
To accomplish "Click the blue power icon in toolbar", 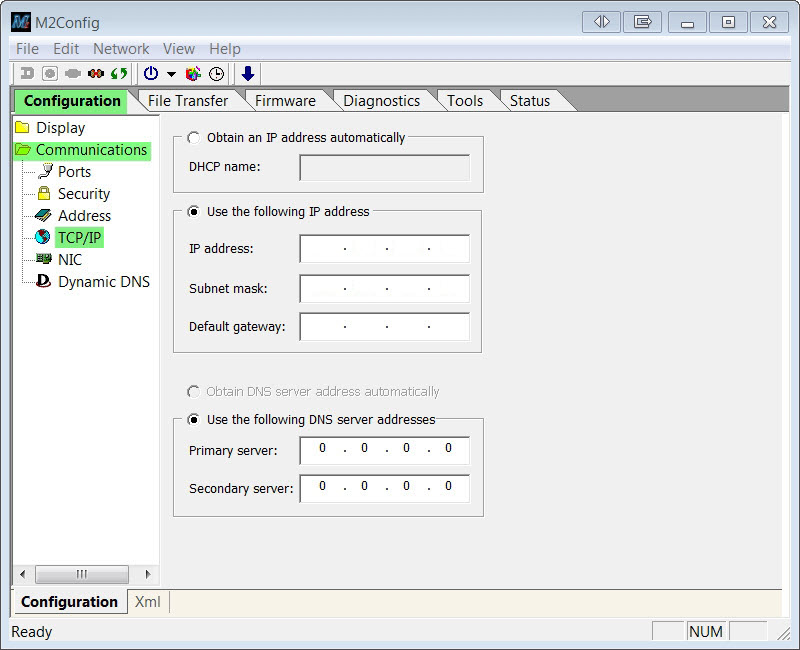I will pos(151,74).
